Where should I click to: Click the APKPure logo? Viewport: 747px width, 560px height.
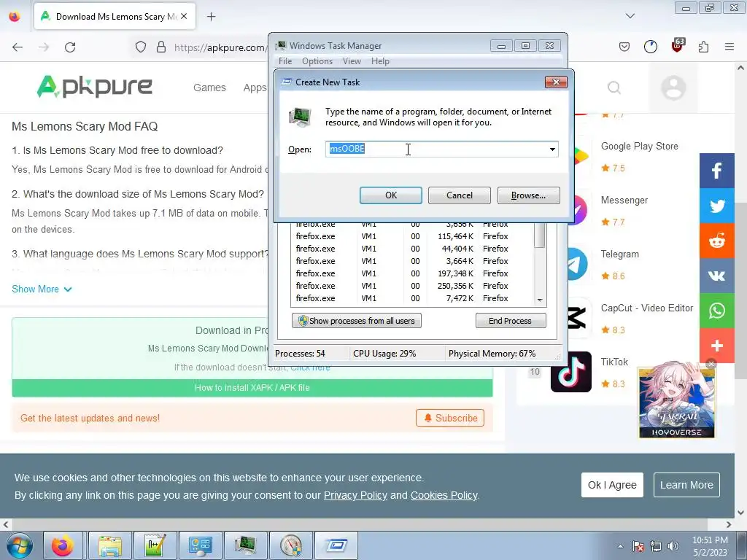tap(95, 87)
